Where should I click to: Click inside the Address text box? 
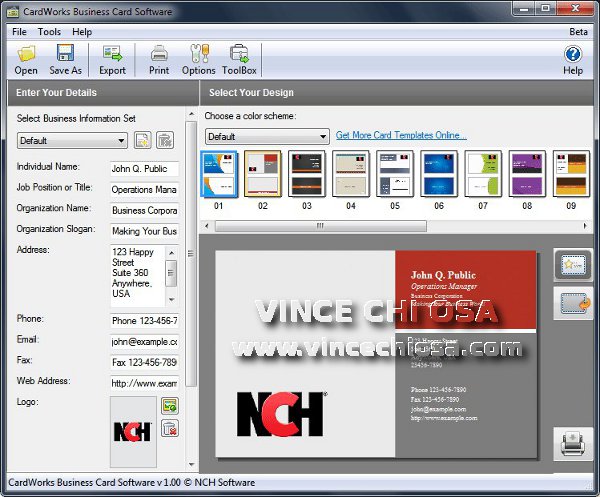138,276
